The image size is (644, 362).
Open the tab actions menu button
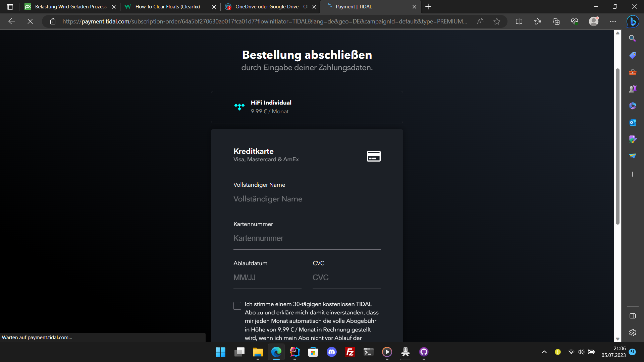tap(10, 7)
